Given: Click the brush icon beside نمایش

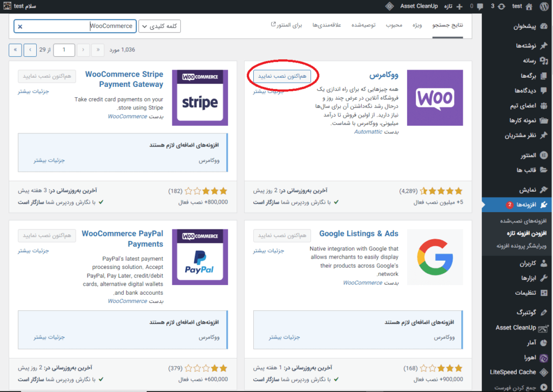Looking at the screenshot, I should (544, 190).
